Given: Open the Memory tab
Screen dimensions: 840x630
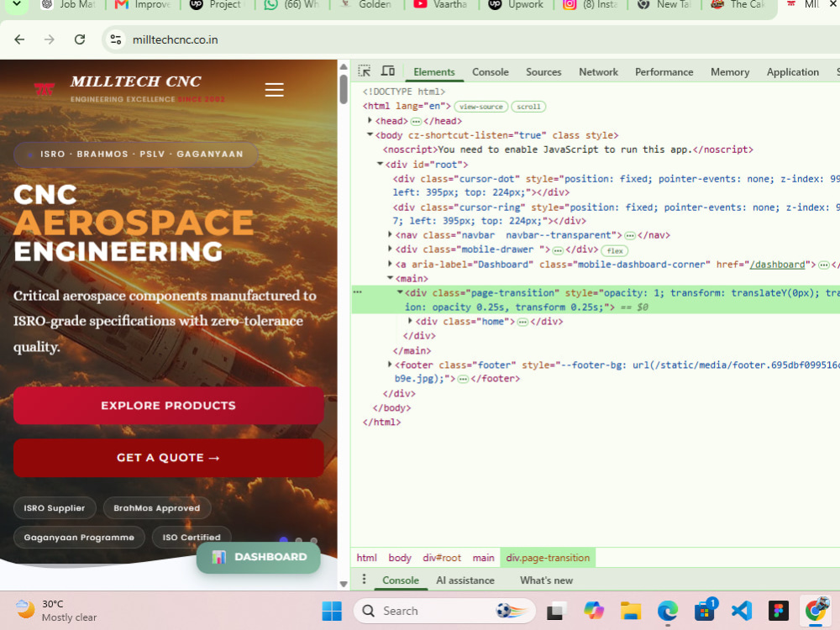Looking at the screenshot, I should click(x=730, y=71).
